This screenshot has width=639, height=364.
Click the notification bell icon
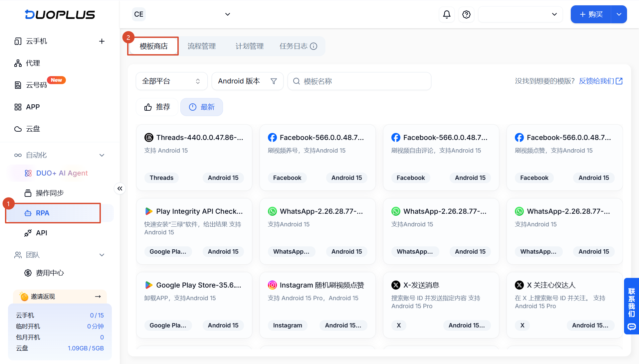point(447,14)
